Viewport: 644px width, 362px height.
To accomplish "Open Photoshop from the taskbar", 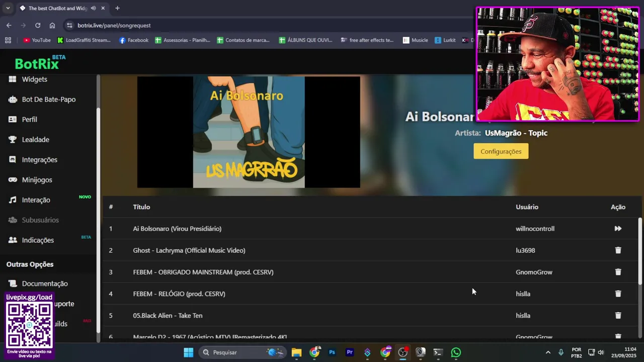I will tap(332, 352).
